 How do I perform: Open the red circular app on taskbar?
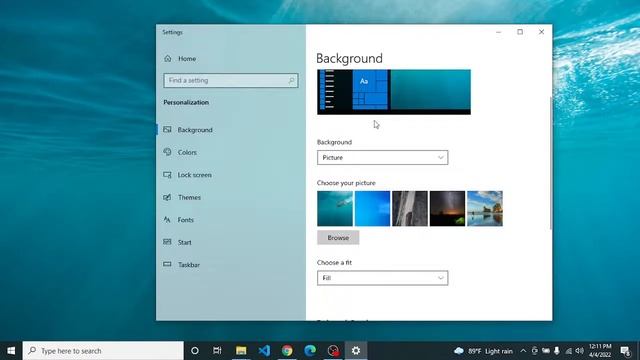point(333,351)
